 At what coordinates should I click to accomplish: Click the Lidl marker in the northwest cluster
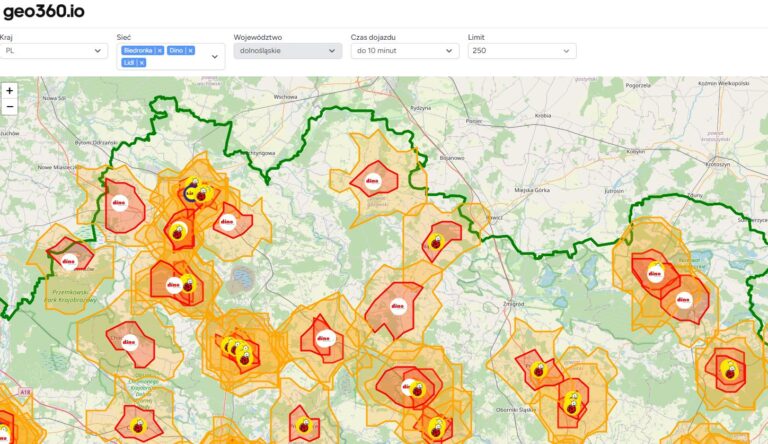click(x=189, y=195)
